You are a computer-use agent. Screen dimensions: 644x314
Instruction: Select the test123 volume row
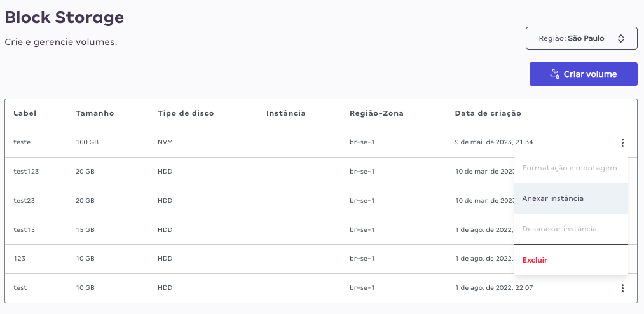coord(259,172)
